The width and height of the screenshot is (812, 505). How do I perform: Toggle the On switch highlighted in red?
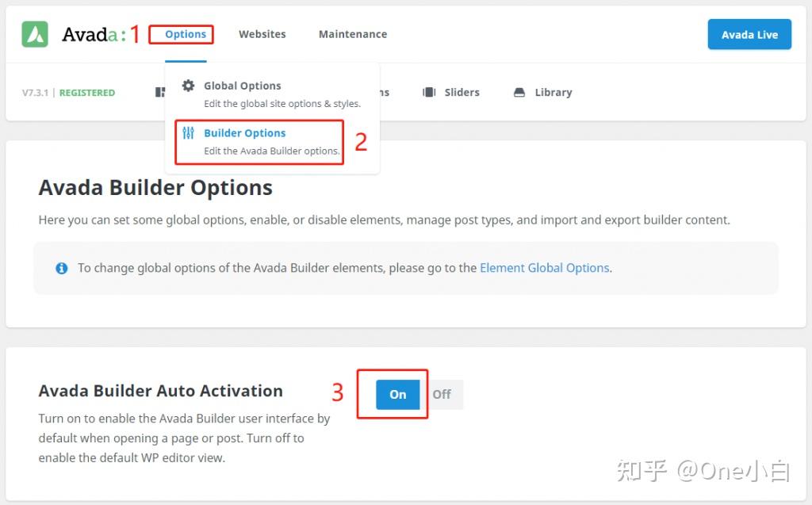point(397,394)
